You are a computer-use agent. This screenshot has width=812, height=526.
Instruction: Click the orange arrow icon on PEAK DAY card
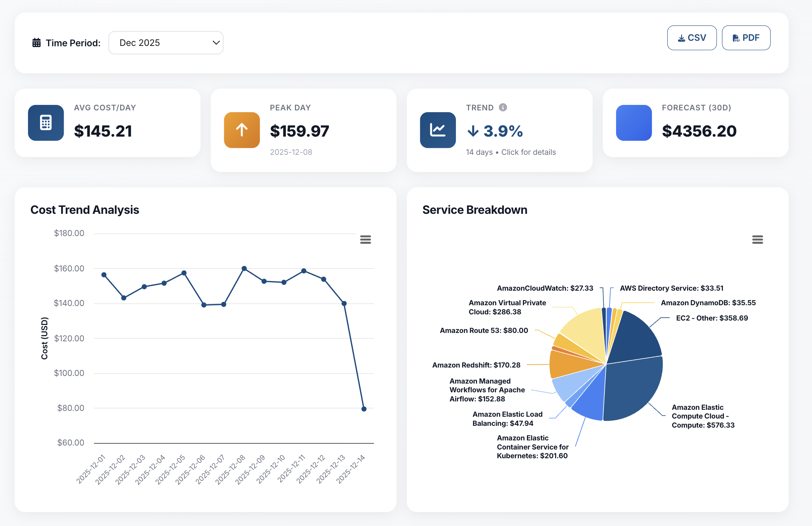coord(241,130)
